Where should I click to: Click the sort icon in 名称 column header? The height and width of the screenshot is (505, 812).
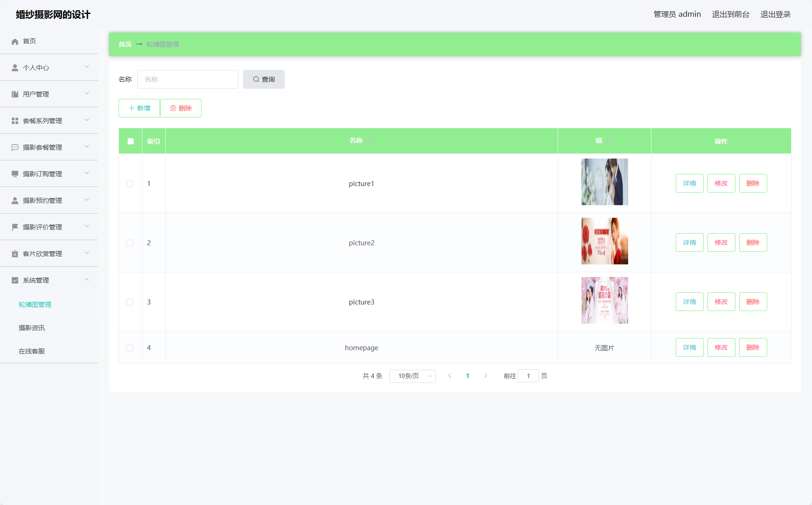[368, 141]
